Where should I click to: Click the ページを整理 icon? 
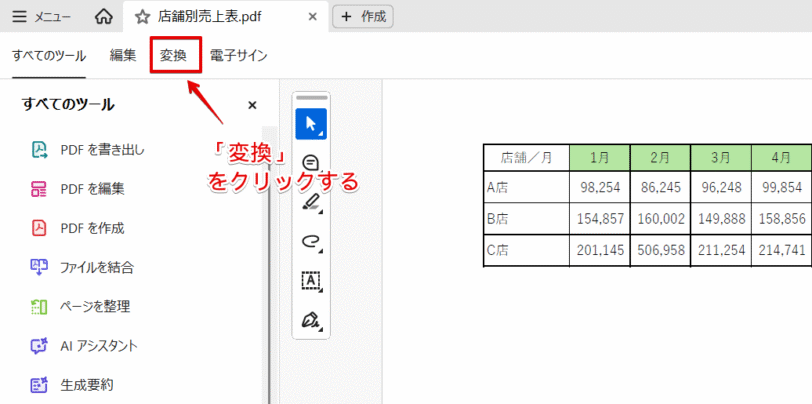point(39,307)
